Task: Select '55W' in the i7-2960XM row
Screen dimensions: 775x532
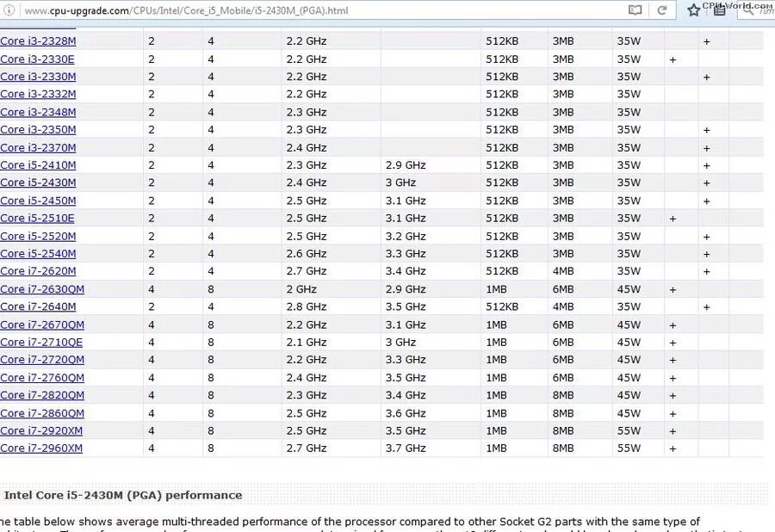Action: tap(629, 448)
